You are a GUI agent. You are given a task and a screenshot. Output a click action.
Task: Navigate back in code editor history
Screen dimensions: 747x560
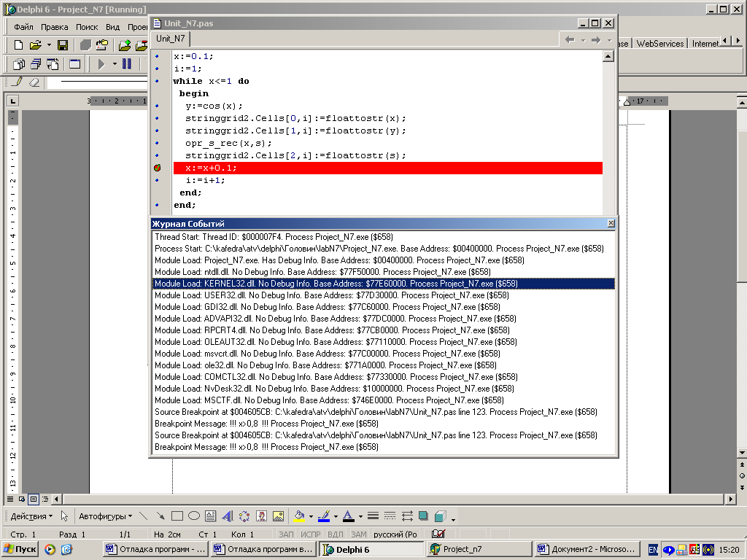click(x=569, y=40)
